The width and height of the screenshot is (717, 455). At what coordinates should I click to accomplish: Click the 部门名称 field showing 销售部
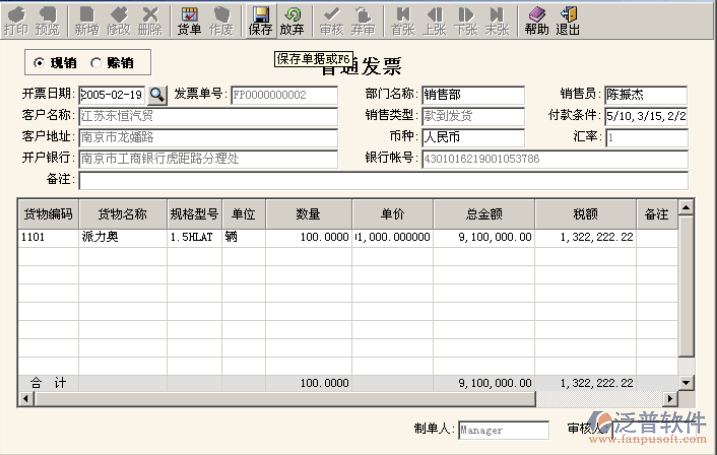472,95
